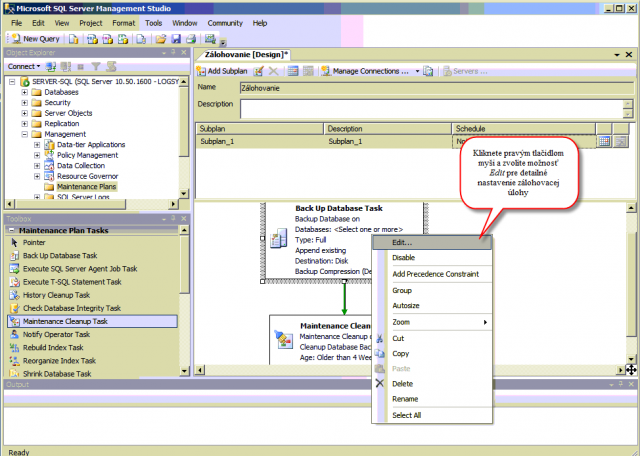Open the Connect dropdown in Object Explorer
Image resolution: width=640 pixels, height=456 pixels.
pyautogui.click(x=24, y=66)
